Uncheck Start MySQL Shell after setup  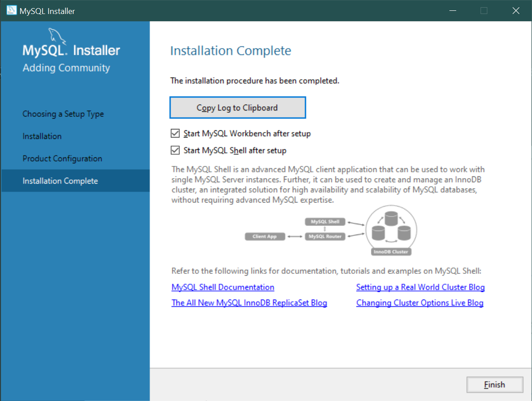175,150
